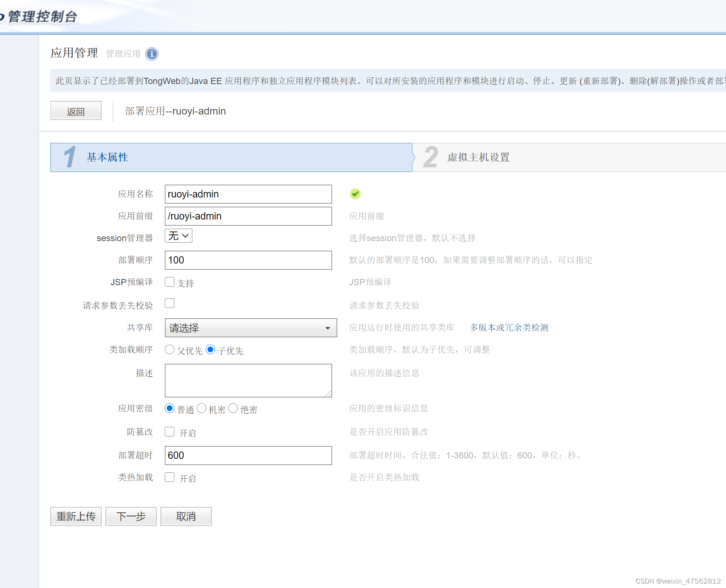This screenshot has height=588, width=726.
Task: Select the 绝密 security level radio
Action: tap(233, 408)
